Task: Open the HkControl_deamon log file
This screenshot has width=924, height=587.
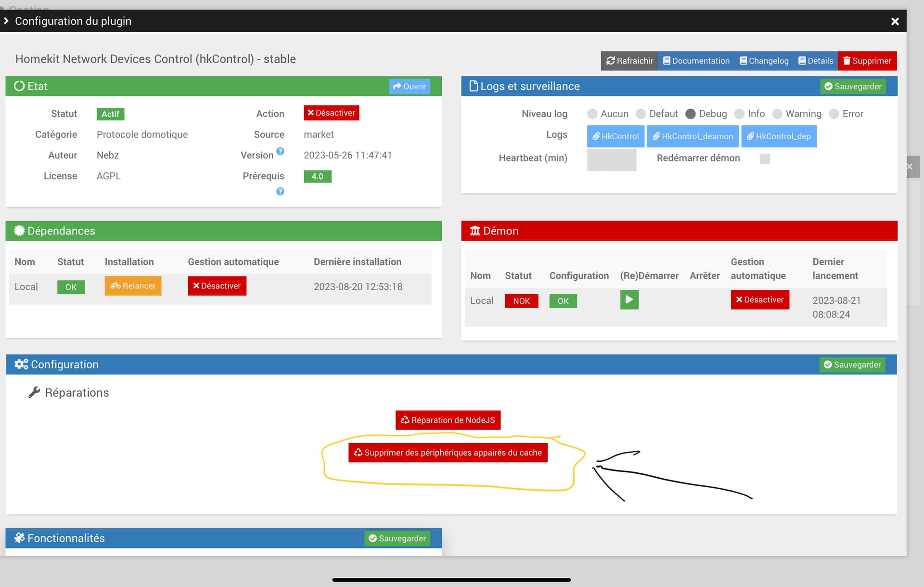Action: click(x=693, y=136)
